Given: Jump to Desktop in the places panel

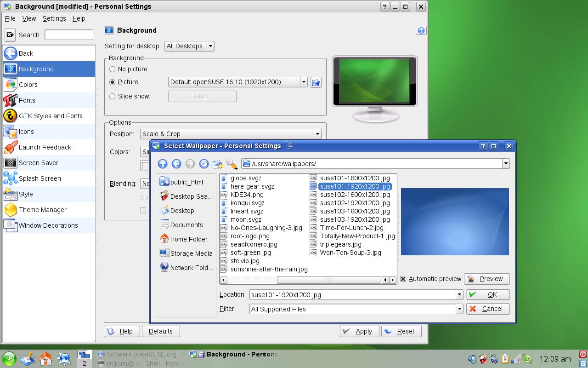Looking at the screenshot, I should [x=177, y=211].
